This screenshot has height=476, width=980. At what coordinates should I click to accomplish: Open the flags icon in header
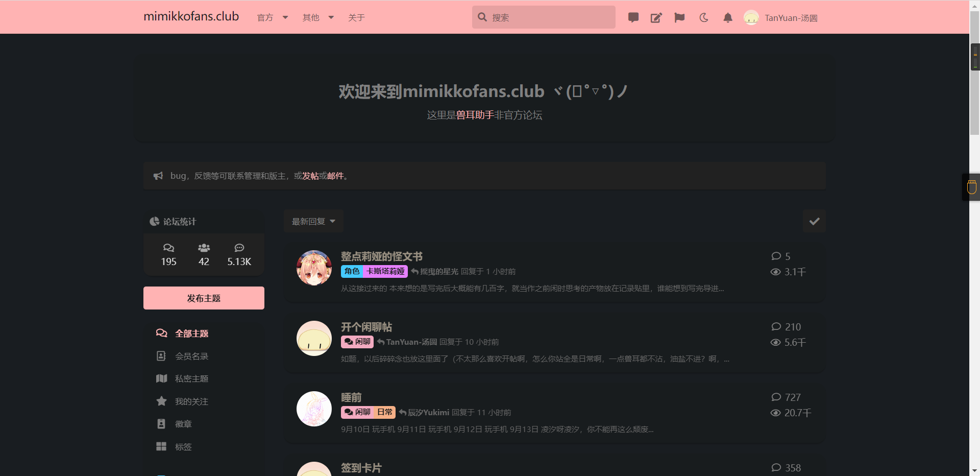pos(679,18)
